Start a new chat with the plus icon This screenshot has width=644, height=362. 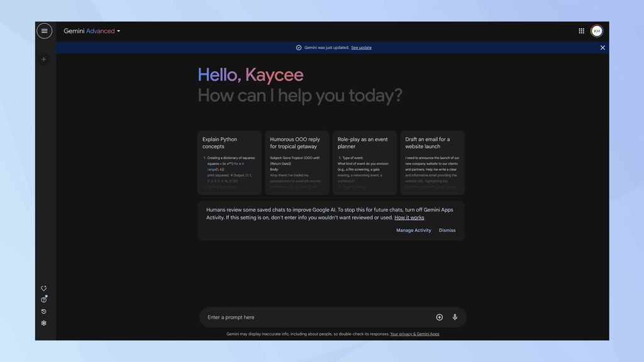click(43, 58)
